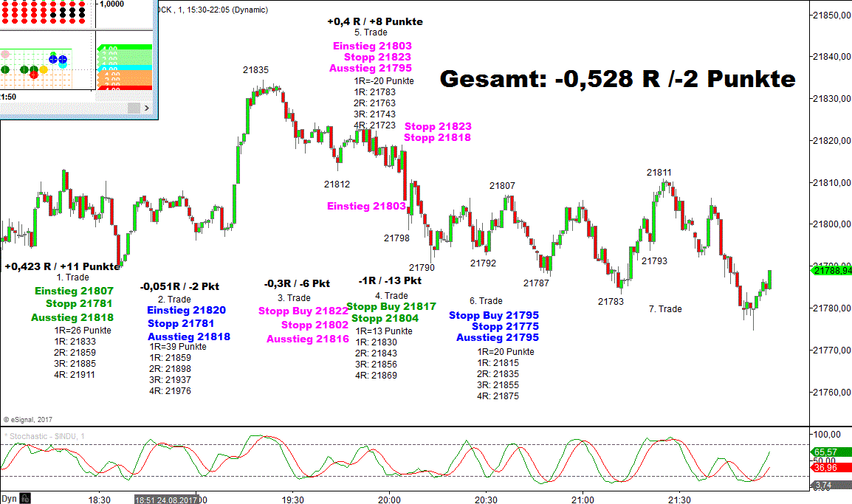The height and width of the screenshot is (504, 852).
Task: Select the green 'Einstieg 21807' trade label
Action: tap(74, 291)
